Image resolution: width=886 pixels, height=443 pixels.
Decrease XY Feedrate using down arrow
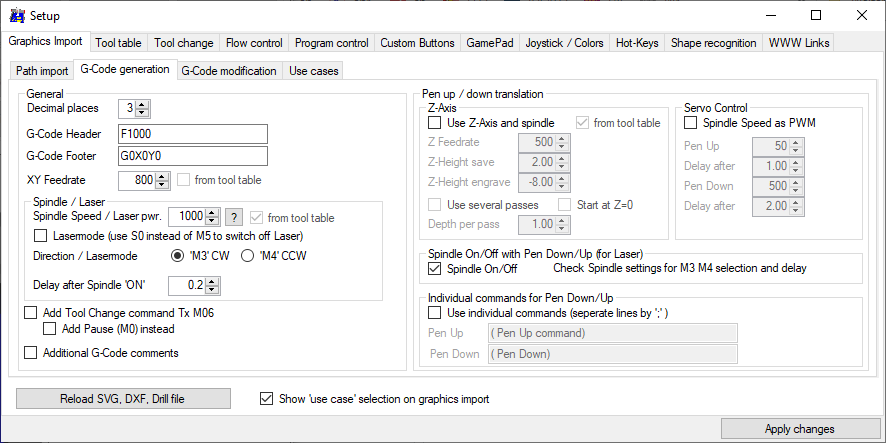point(164,185)
